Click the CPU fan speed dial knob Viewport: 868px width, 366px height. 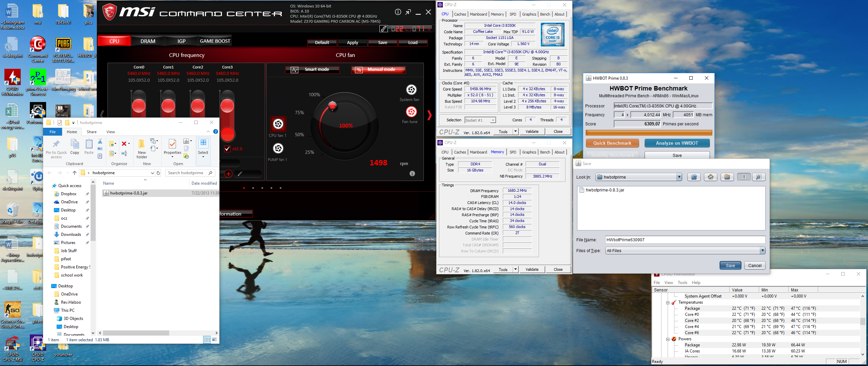[x=333, y=106]
